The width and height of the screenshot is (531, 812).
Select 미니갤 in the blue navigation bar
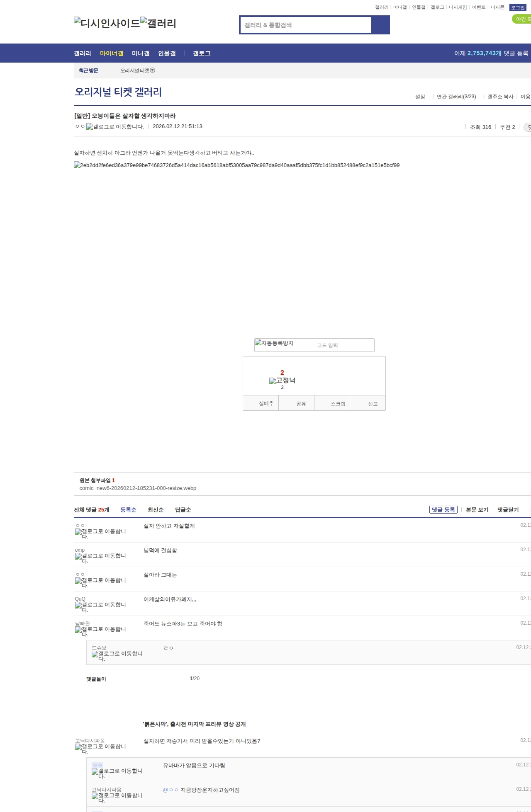[x=141, y=53]
